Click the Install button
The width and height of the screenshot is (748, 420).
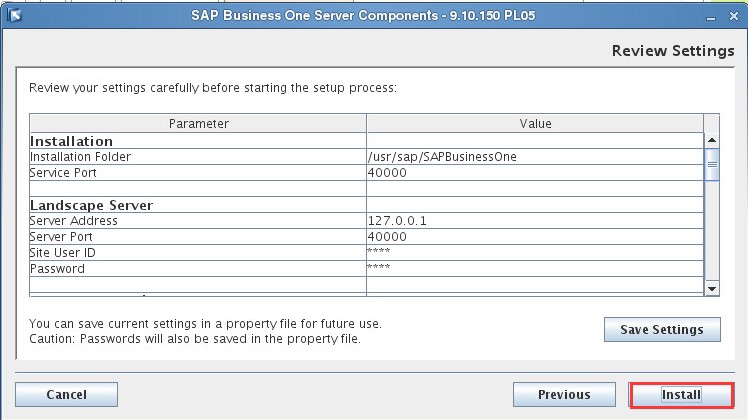coord(681,395)
